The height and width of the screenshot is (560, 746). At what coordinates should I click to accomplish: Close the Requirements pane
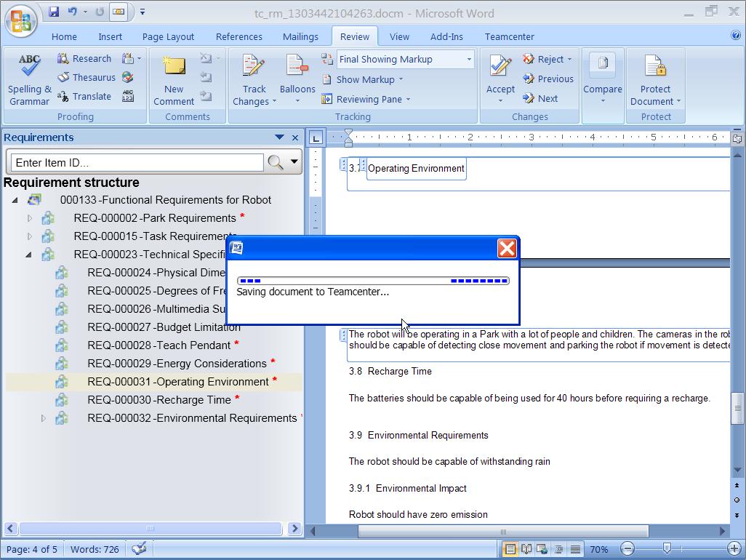(x=295, y=137)
